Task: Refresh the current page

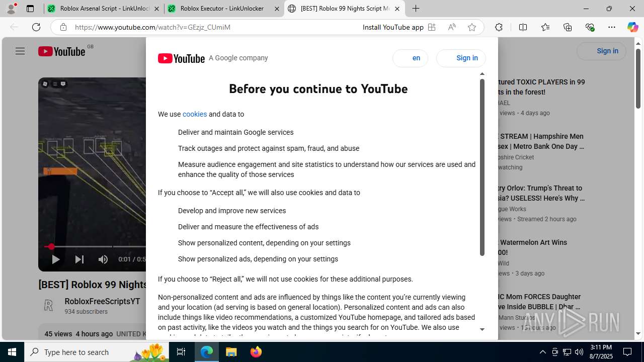Action: 36,27
